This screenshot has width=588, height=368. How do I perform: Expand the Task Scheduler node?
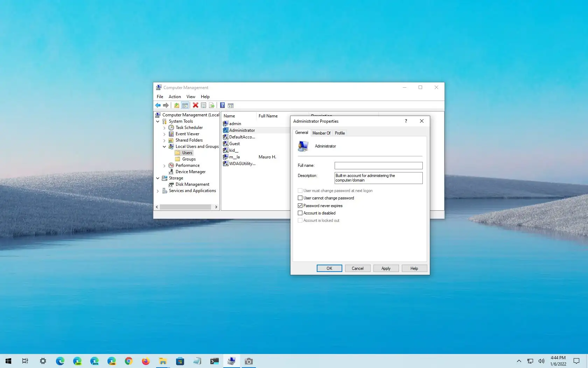coord(164,128)
